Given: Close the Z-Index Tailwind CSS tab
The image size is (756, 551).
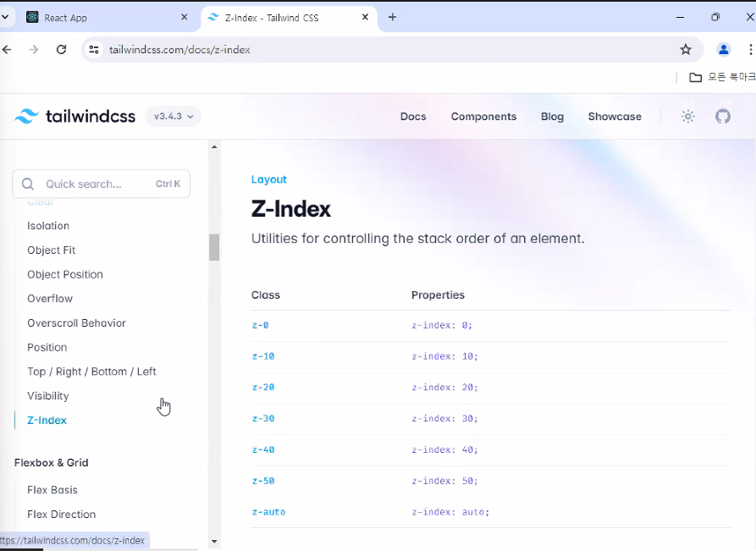Looking at the screenshot, I should (365, 18).
